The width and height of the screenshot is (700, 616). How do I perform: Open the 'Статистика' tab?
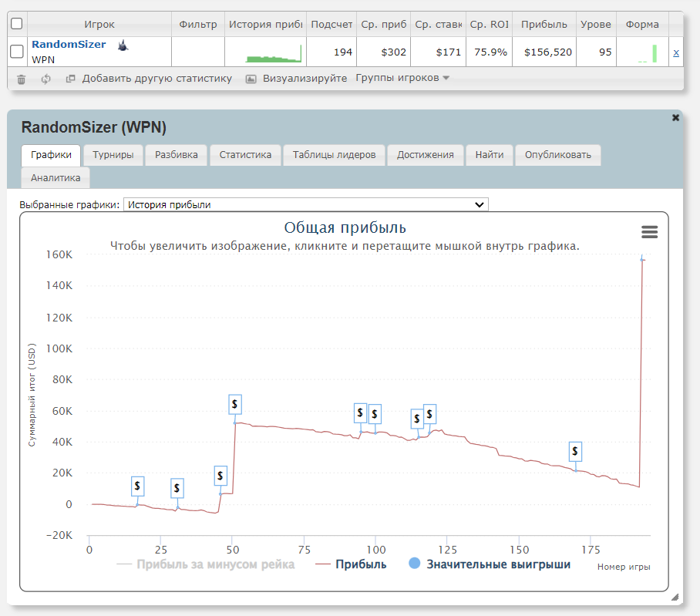pyautogui.click(x=245, y=155)
